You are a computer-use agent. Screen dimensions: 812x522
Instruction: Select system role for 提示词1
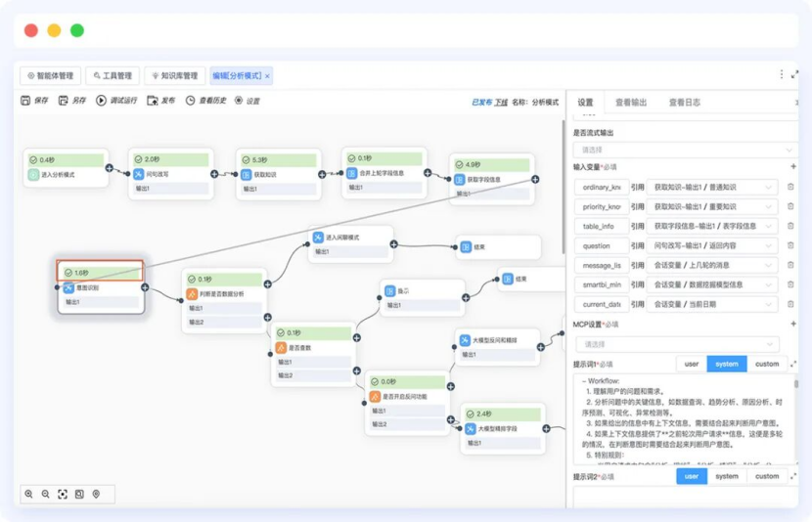pyautogui.click(x=727, y=364)
